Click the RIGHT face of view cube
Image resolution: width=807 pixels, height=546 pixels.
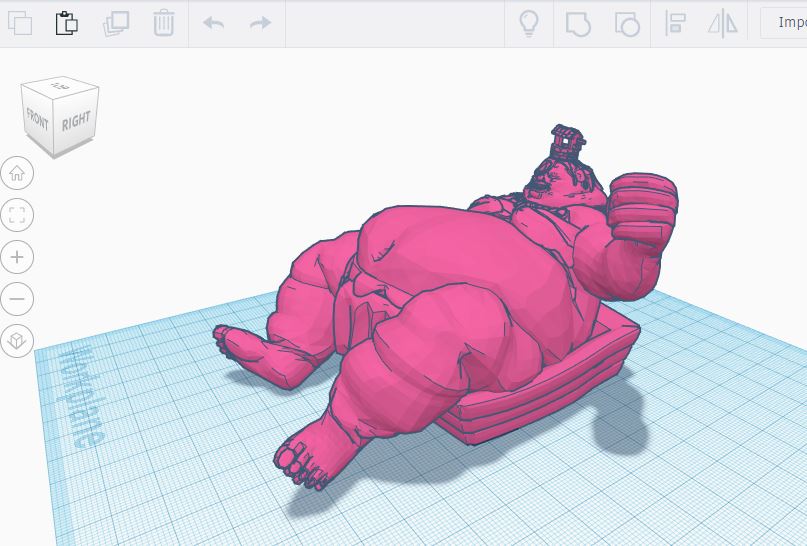click(76, 121)
